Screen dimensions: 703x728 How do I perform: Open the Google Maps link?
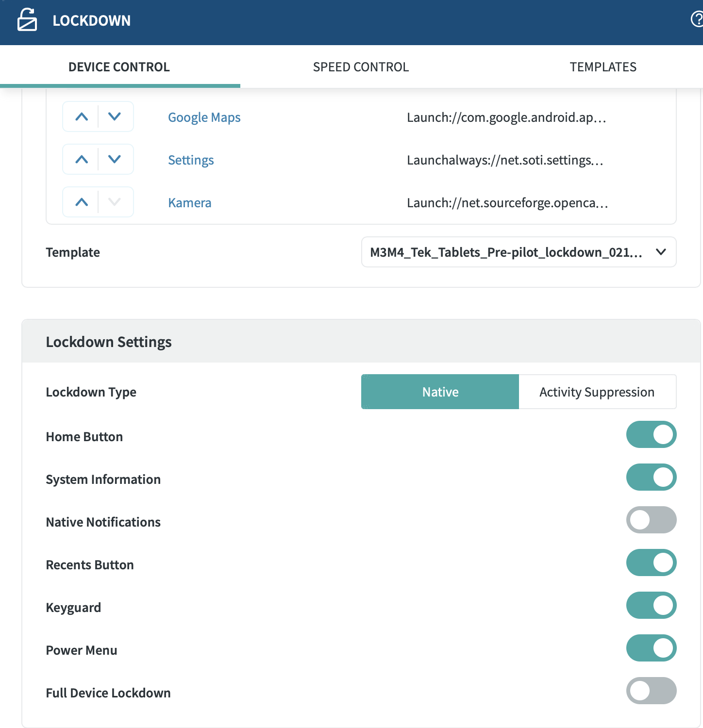click(x=204, y=117)
